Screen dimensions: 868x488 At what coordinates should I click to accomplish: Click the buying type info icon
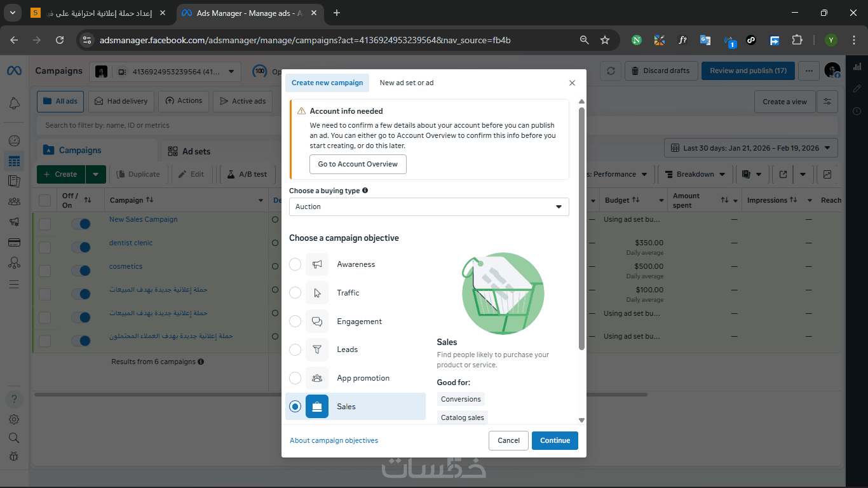365,191
